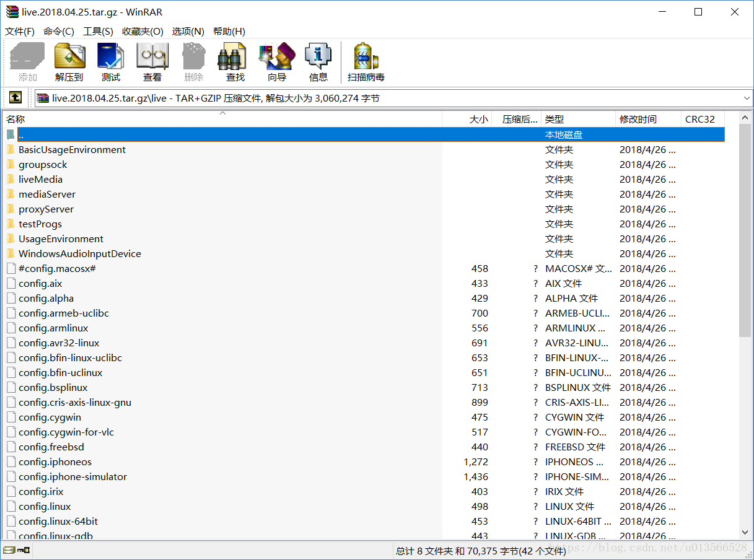The width and height of the screenshot is (754, 560).
Task: Click the WinRAR title bar app icon
Action: click(x=12, y=12)
